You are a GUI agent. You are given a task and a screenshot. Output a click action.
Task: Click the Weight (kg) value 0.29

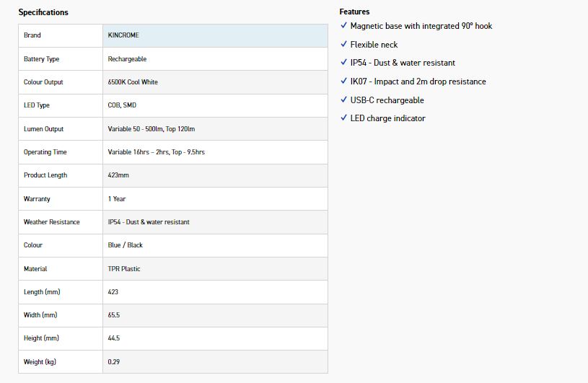click(x=114, y=362)
